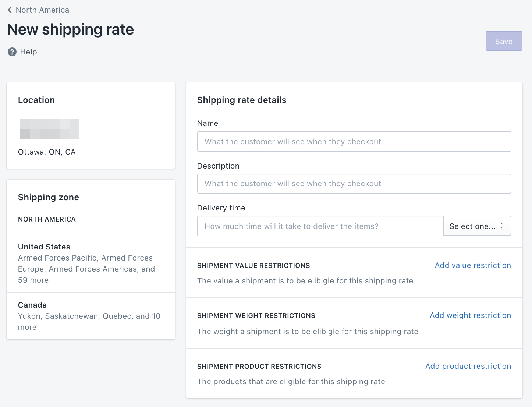
Task: Click Add product restriction link
Action: coord(468,366)
